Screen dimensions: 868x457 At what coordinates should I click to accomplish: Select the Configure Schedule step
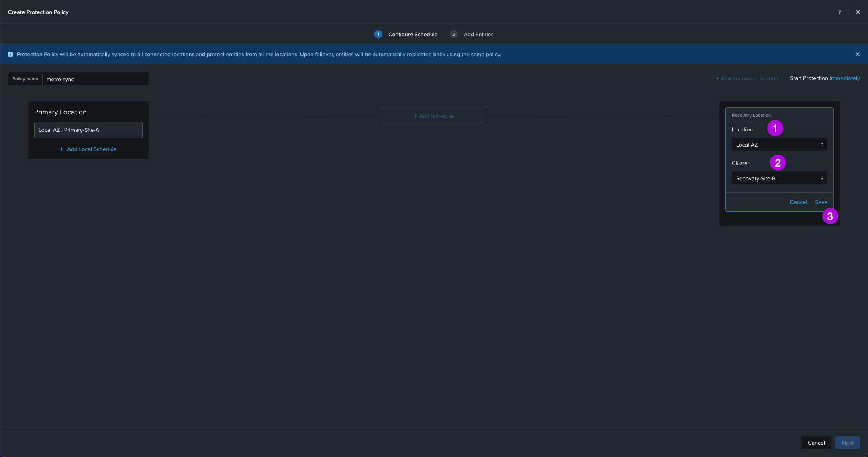coord(413,34)
